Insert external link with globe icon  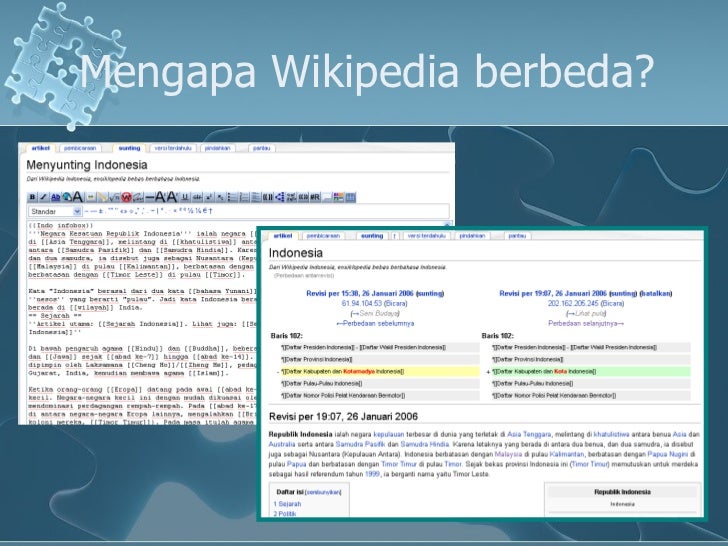(67, 197)
